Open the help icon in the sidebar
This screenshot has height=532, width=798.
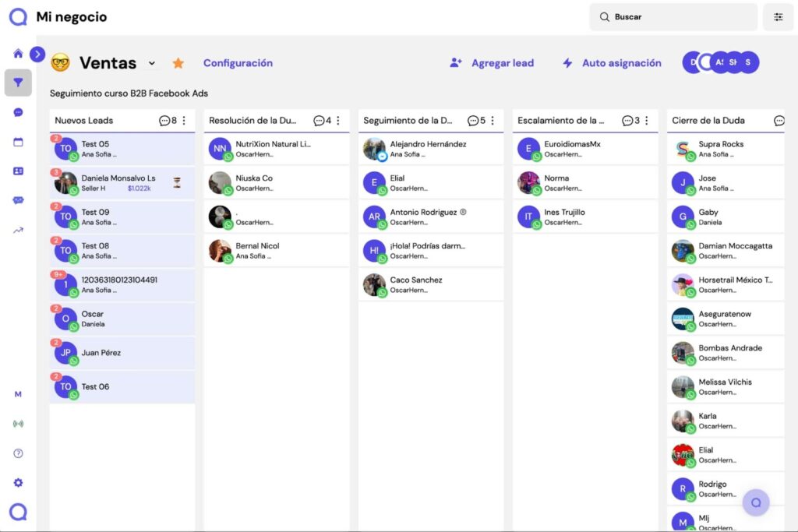click(x=18, y=453)
